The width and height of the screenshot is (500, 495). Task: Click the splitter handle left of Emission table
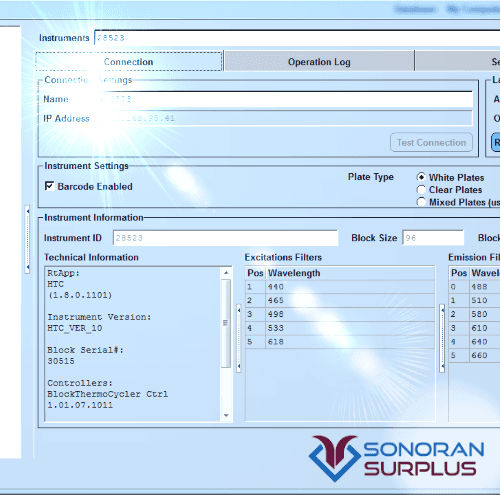coord(442,339)
